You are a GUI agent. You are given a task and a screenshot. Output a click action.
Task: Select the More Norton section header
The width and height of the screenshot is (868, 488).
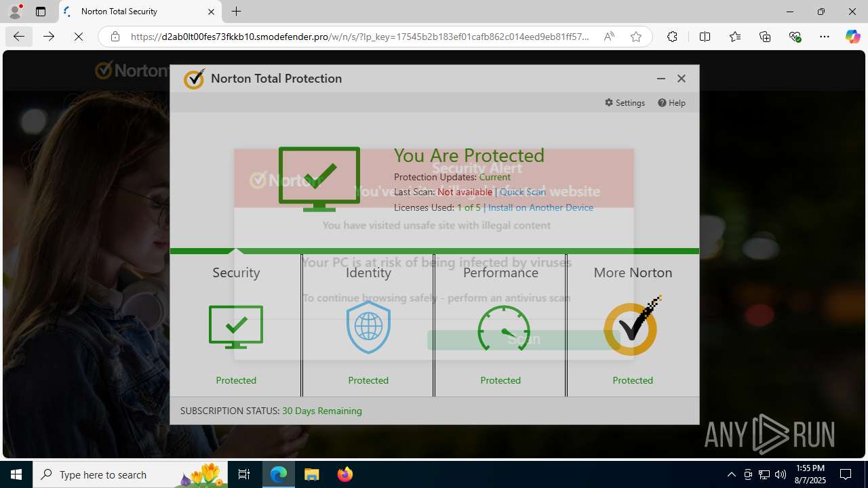(x=633, y=272)
